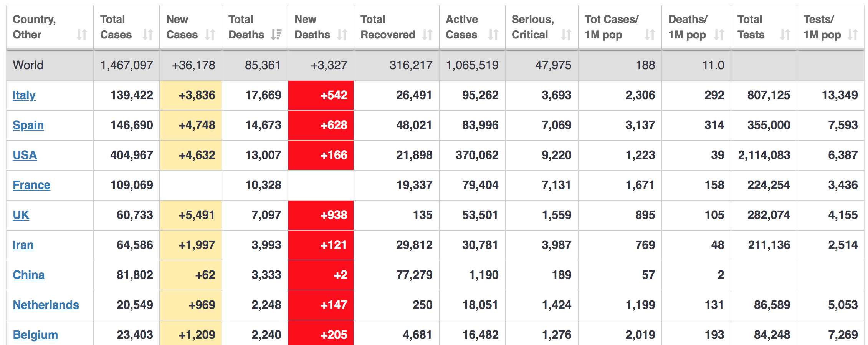Click Spain new deaths +628 cell
This screenshot has width=868, height=345.
(x=321, y=125)
